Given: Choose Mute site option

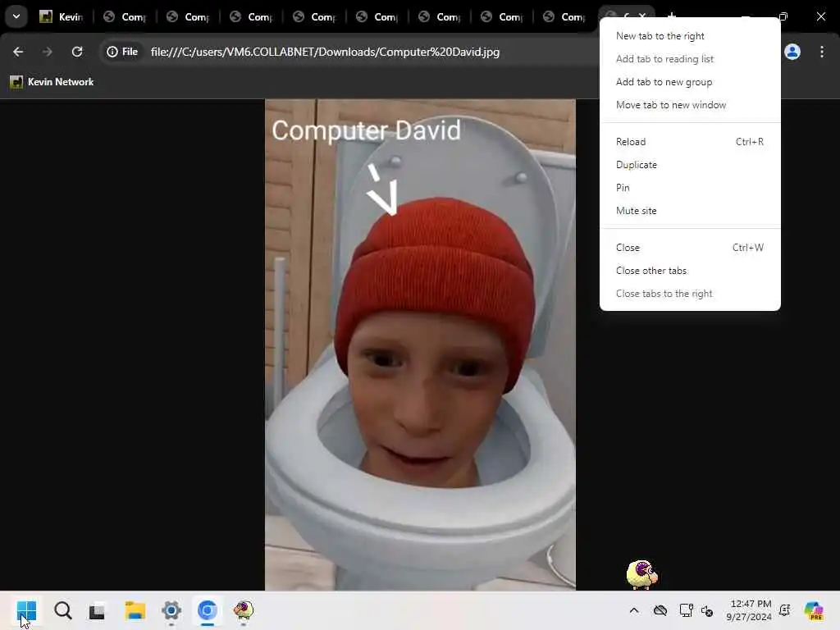Looking at the screenshot, I should [x=690, y=211].
